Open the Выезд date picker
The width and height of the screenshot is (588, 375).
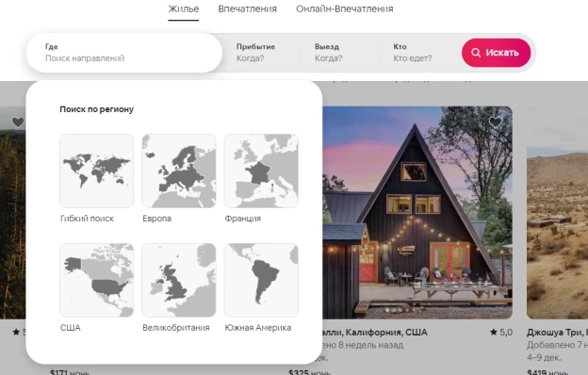pyautogui.click(x=340, y=53)
